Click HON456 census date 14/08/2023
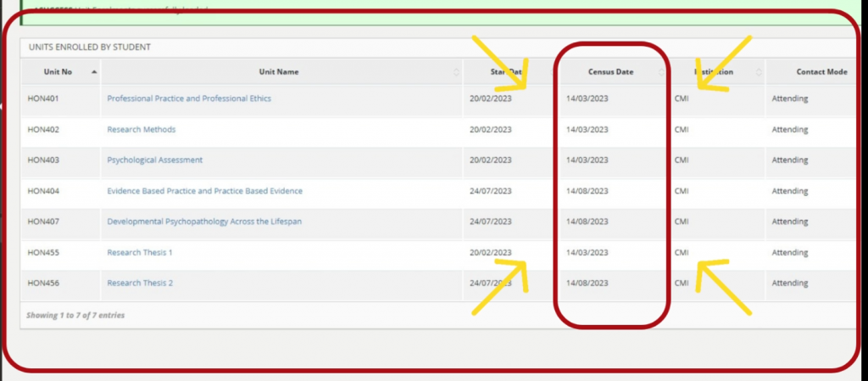The height and width of the screenshot is (381, 868). point(587,283)
